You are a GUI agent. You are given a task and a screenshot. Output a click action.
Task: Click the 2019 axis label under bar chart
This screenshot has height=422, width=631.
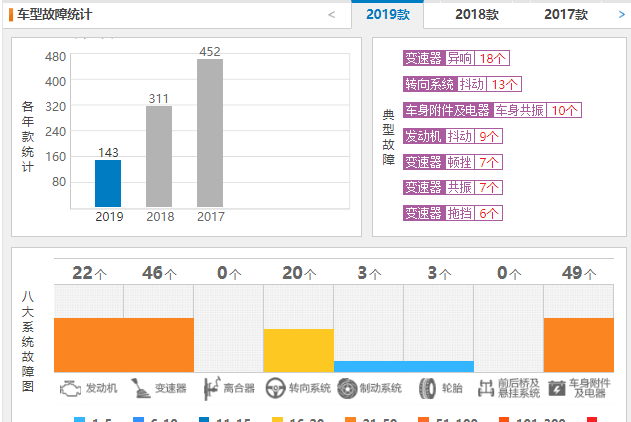(109, 217)
